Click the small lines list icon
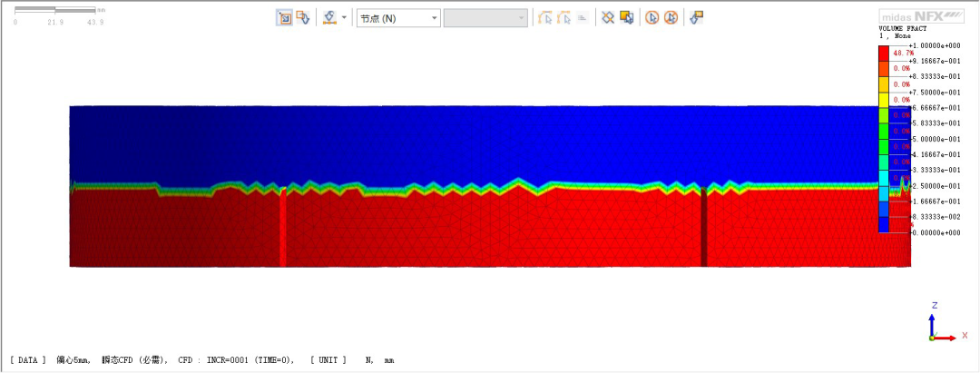Viewport: 980px width, 373px height. coord(582,17)
